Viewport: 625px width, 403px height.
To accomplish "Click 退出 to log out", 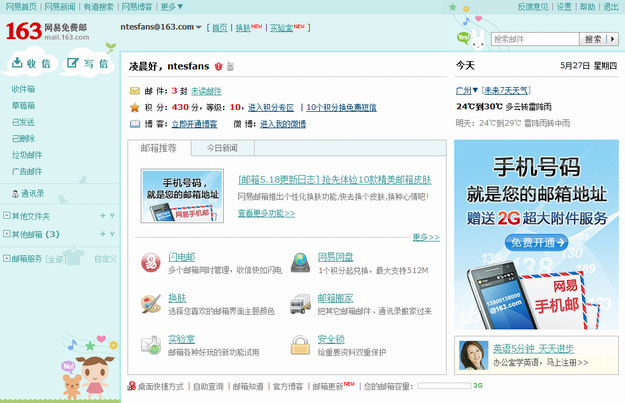I will pos(611,7).
